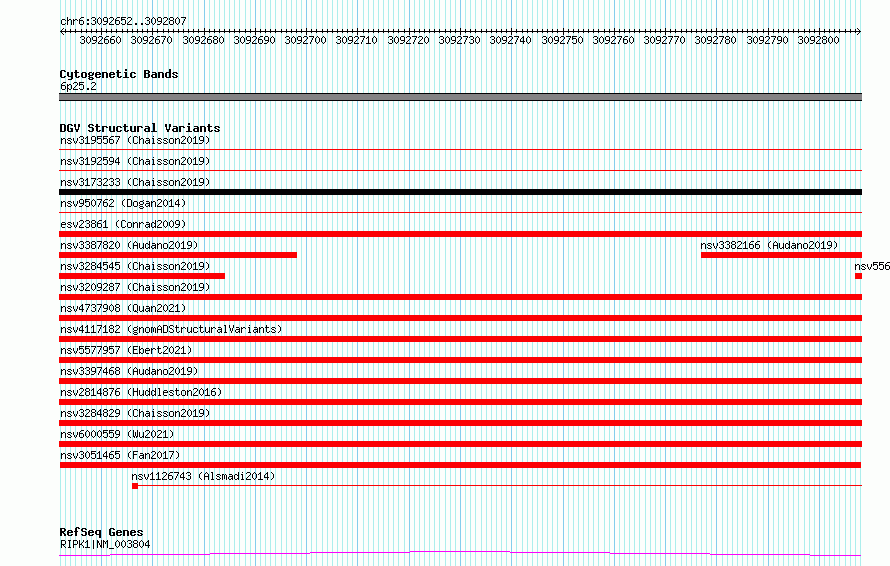
Task: Click the red bar under nsv3209287
Action: point(460,297)
